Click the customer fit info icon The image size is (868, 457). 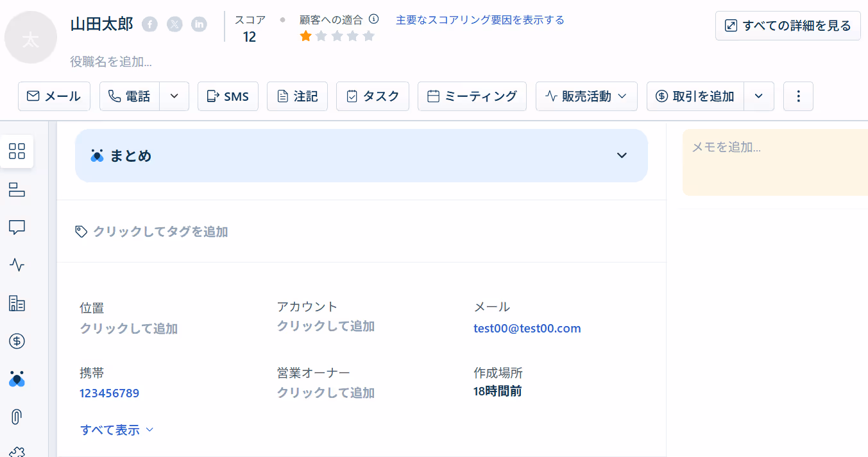374,19
